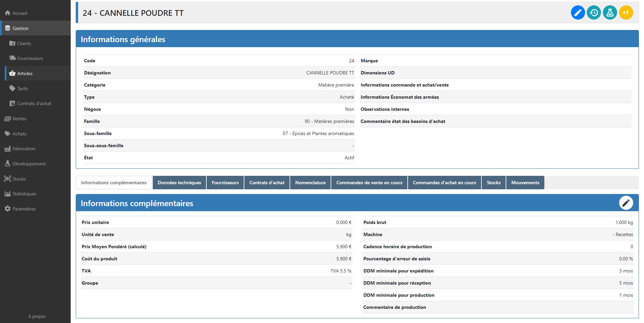Expand the Statistiques sidebar menu
Screen dimensions: 644x323
point(35,194)
